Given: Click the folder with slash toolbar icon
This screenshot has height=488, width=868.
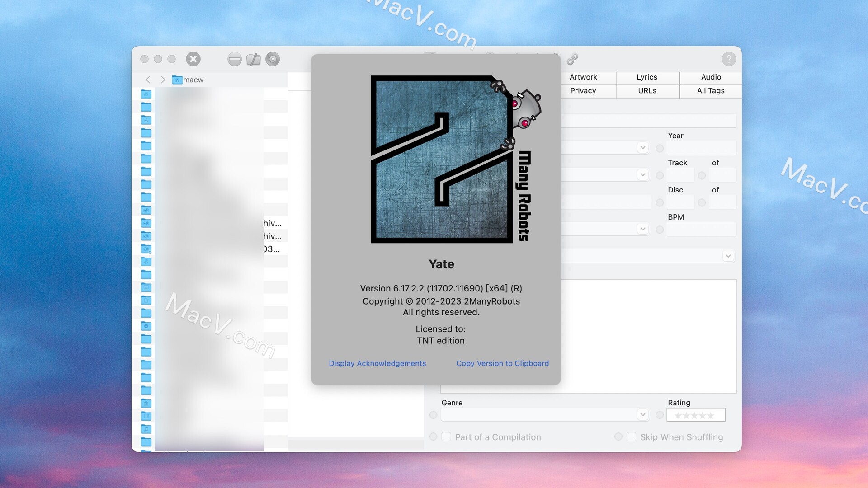Looking at the screenshot, I should (x=254, y=59).
